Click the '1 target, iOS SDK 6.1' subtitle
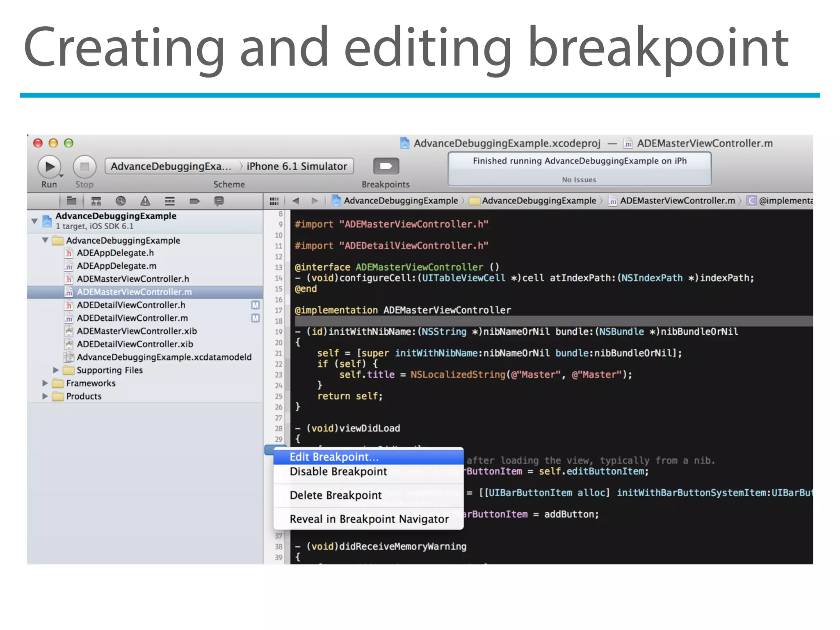The image size is (840, 630). point(95,226)
